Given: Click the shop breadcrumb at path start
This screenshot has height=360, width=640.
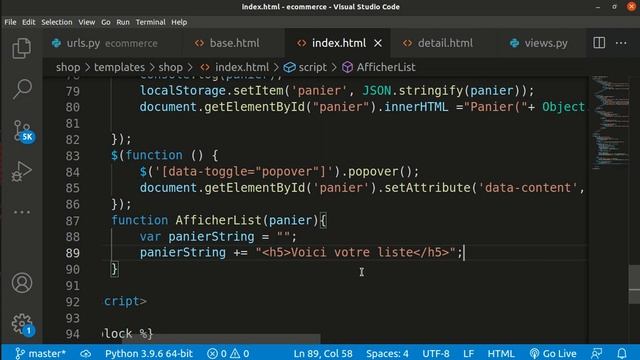Looking at the screenshot, I should pos(68,67).
